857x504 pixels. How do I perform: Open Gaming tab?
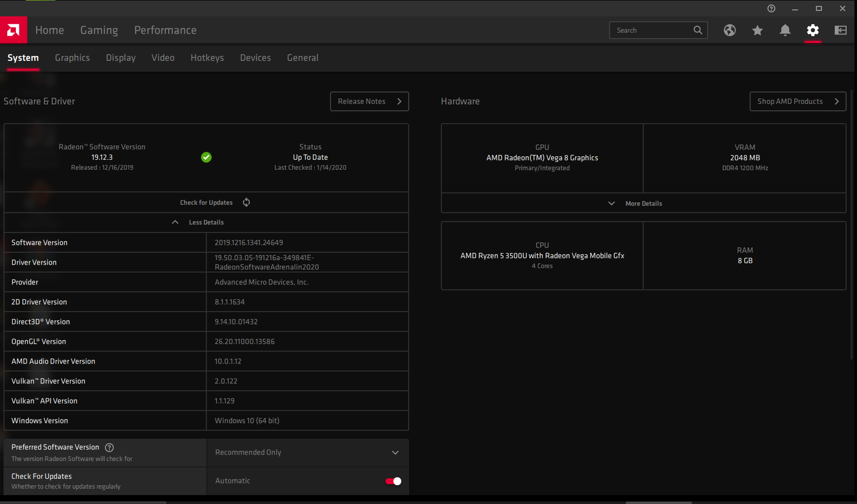point(99,30)
